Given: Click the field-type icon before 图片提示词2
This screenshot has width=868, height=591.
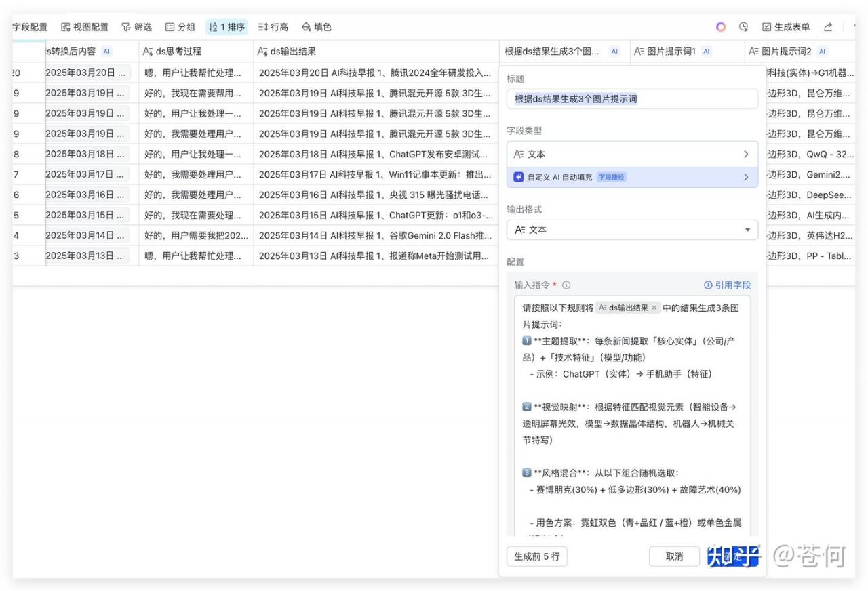Looking at the screenshot, I should (x=753, y=51).
